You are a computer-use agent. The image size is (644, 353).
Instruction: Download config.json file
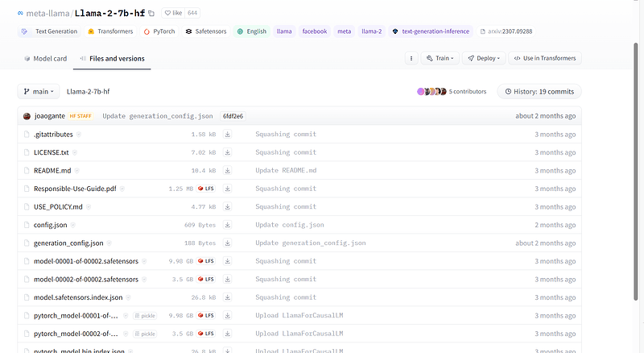228,225
